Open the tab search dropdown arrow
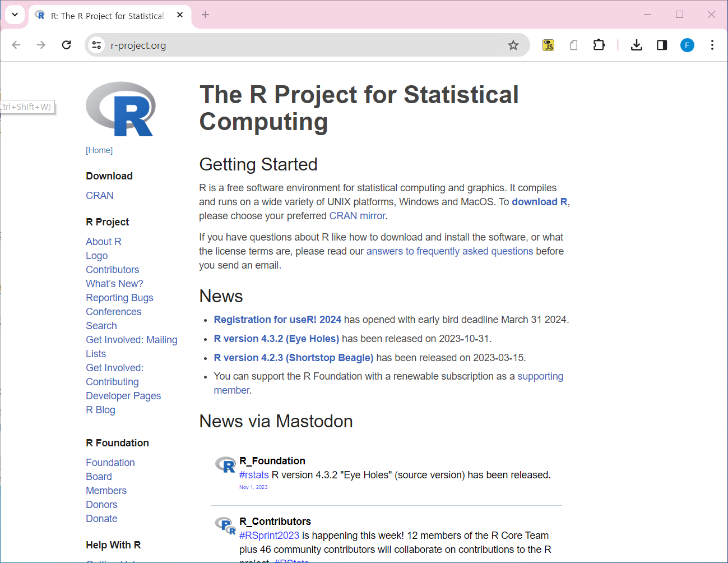728x563 pixels. click(15, 15)
